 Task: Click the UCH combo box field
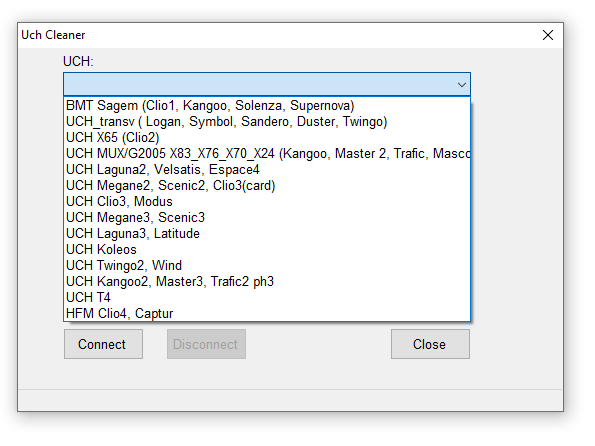click(x=267, y=84)
